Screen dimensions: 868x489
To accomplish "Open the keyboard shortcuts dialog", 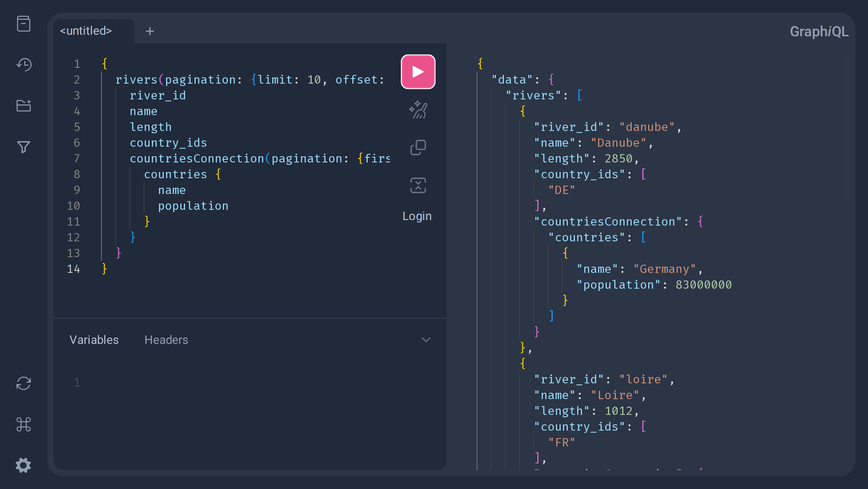I will [24, 424].
